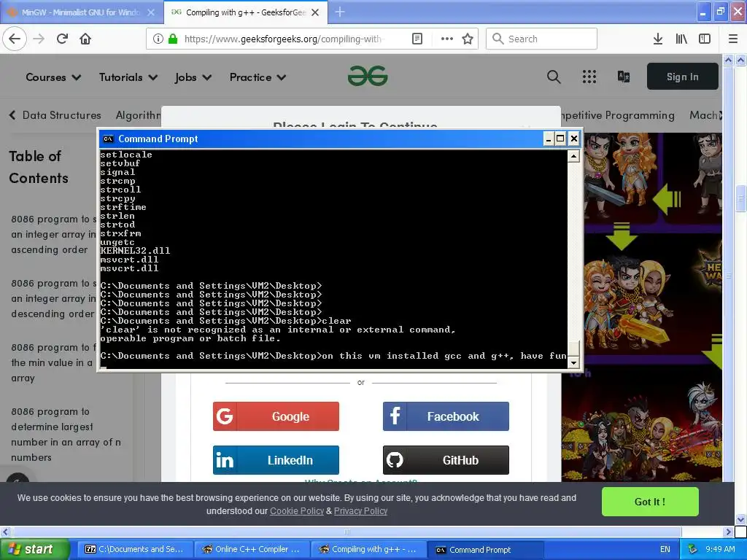
Task: Click the Sign In button
Action: click(682, 76)
